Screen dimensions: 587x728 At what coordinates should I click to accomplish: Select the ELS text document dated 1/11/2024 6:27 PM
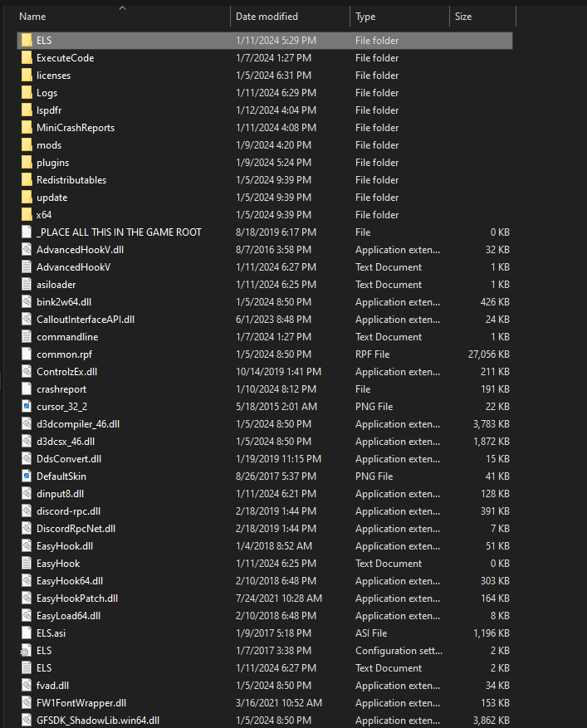coord(44,668)
